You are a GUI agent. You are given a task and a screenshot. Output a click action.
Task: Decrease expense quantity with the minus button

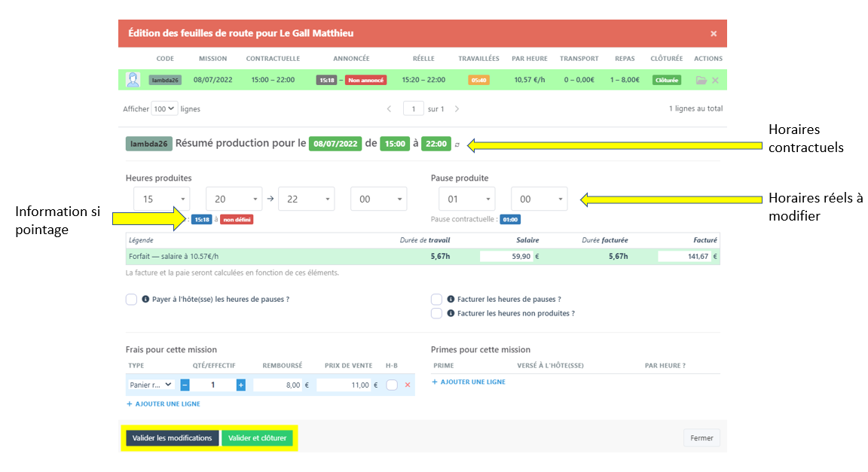pyautogui.click(x=185, y=385)
